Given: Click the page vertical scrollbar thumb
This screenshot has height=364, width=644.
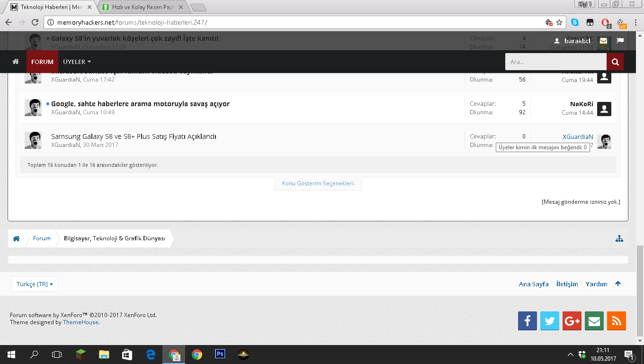Looking at the screenshot, I should pos(640,290).
